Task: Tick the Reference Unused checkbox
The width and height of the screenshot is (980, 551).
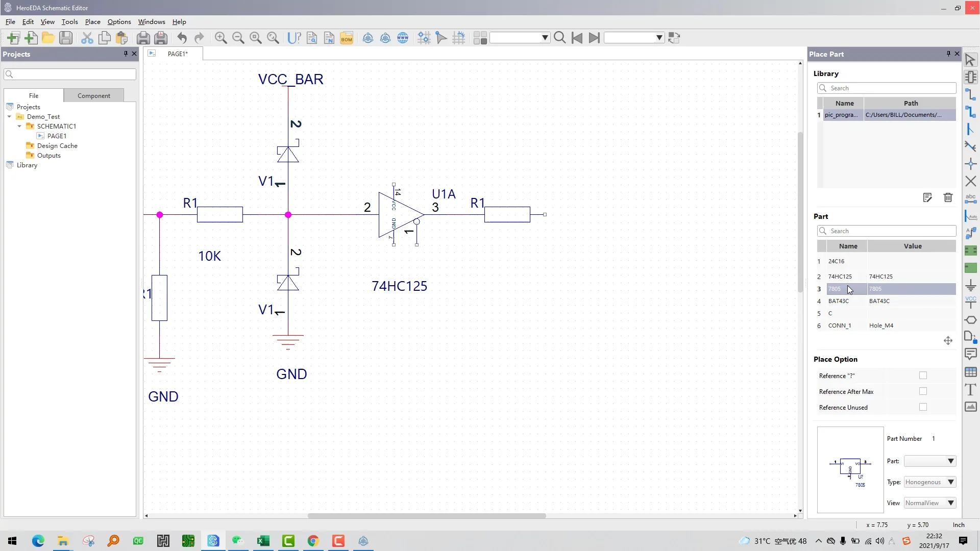Action: pyautogui.click(x=923, y=407)
